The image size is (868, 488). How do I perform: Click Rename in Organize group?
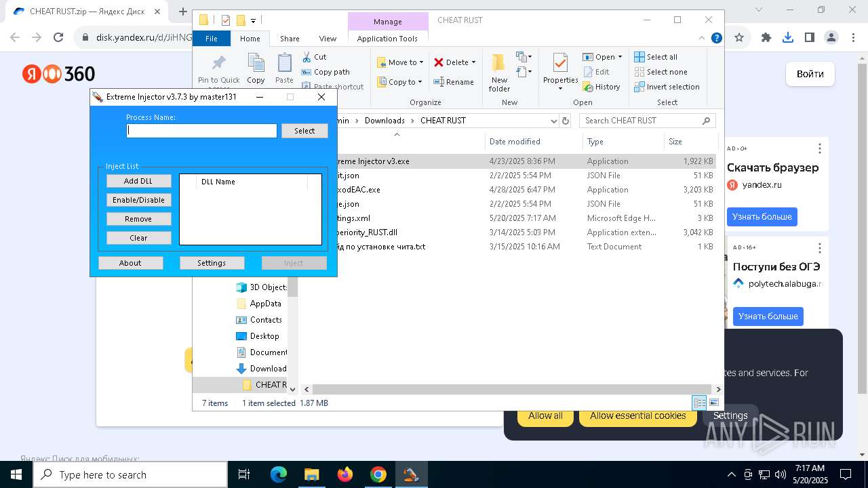click(x=454, y=82)
